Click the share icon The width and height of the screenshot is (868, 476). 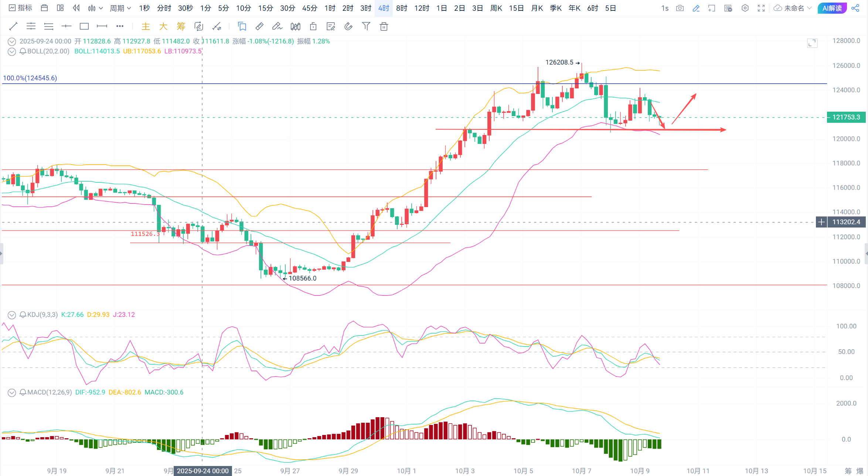pos(855,8)
